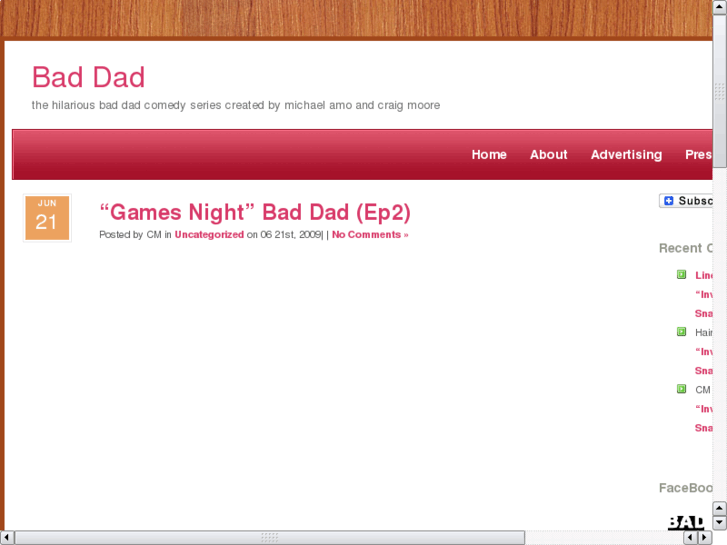Go to the Home menu item
The image size is (727, 545).
[x=489, y=154]
